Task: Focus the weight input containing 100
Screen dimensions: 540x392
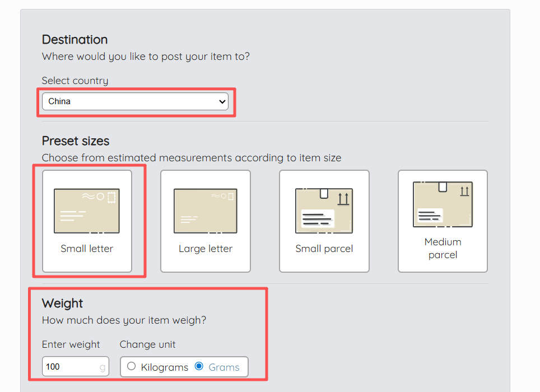Action: [x=70, y=367]
